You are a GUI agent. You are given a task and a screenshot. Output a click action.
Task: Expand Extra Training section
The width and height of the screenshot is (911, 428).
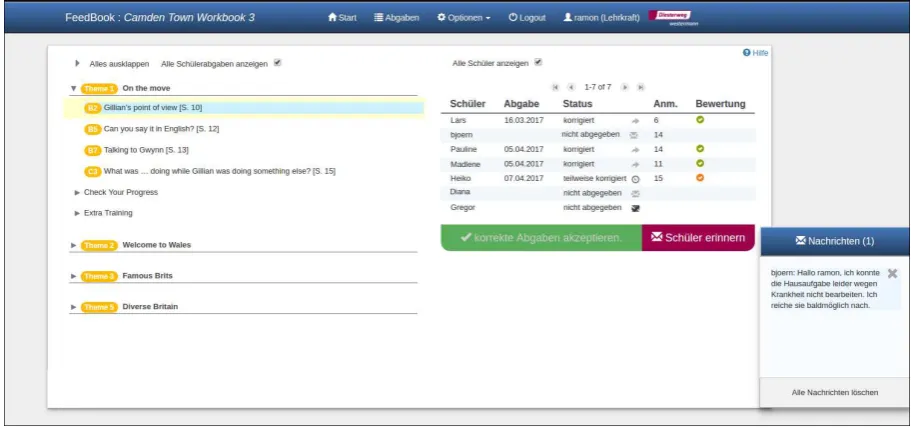pyautogui.click(x=77, y=213)
